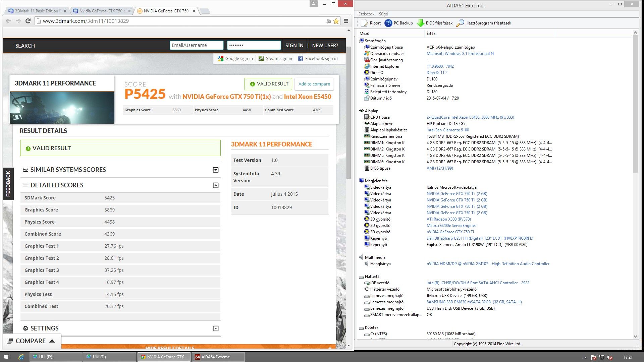Click the Chrome back arrow

[x=9, y=21]
